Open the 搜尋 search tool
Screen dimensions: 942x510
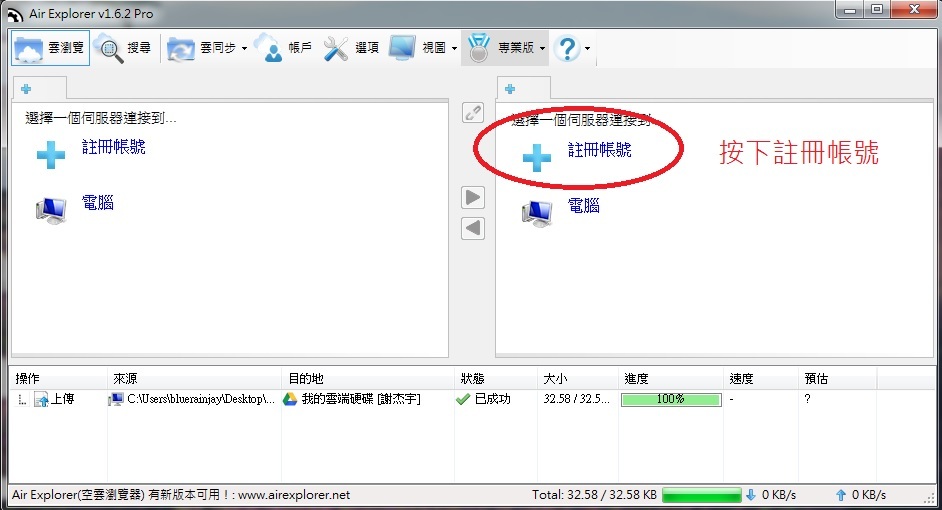tap(124, 48)
